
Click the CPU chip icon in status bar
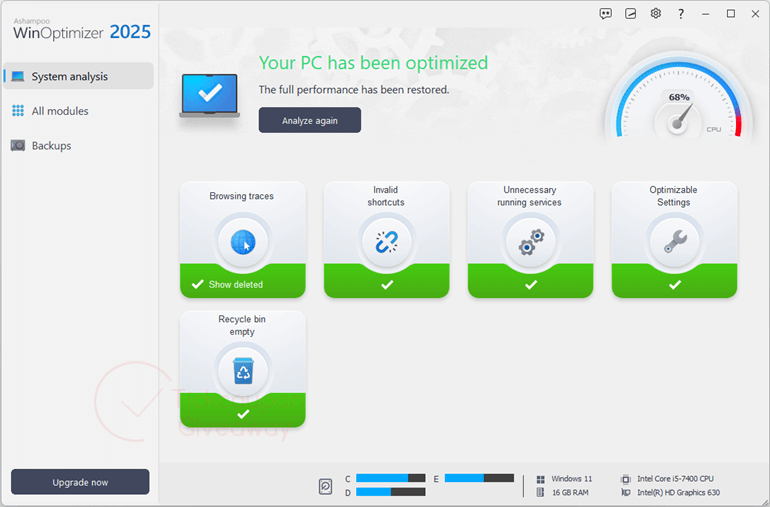click(x=626, y=479)
